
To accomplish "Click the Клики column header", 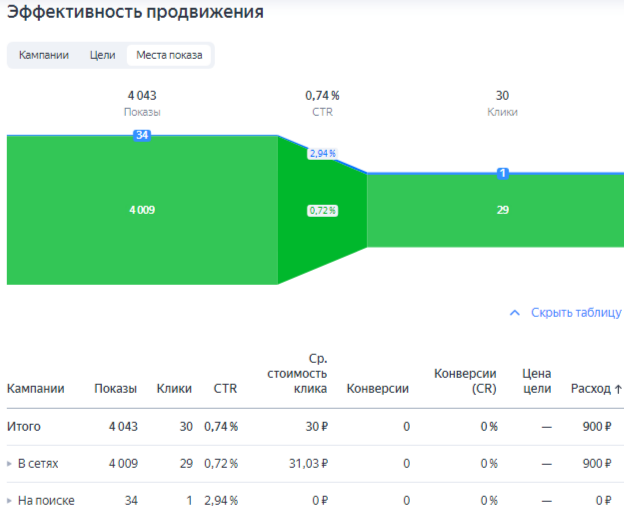I will pyautogui.click(x=174, y=388).
